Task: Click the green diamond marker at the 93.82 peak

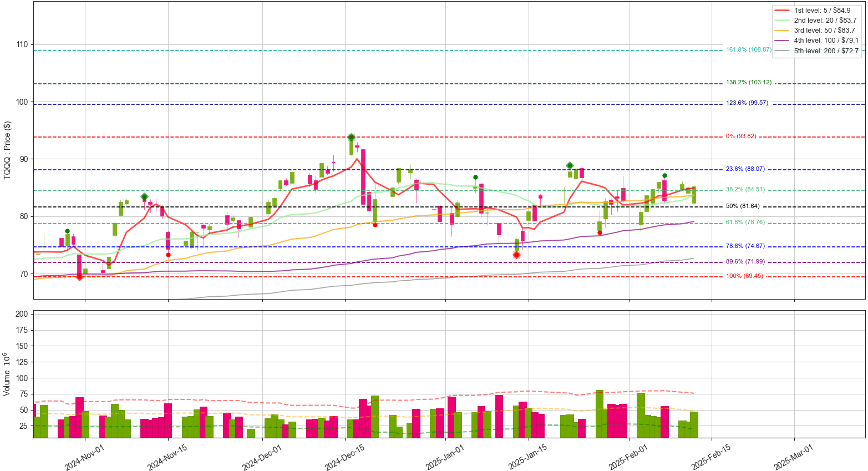Action: (x=351, y=137)
